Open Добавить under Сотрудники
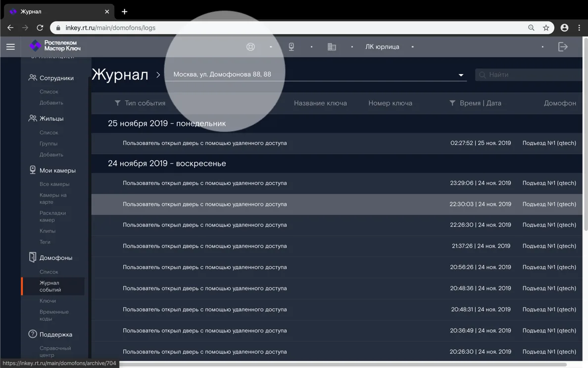This screenshot has width=588, height=368. pyautogui.click(x=51, y=103)
